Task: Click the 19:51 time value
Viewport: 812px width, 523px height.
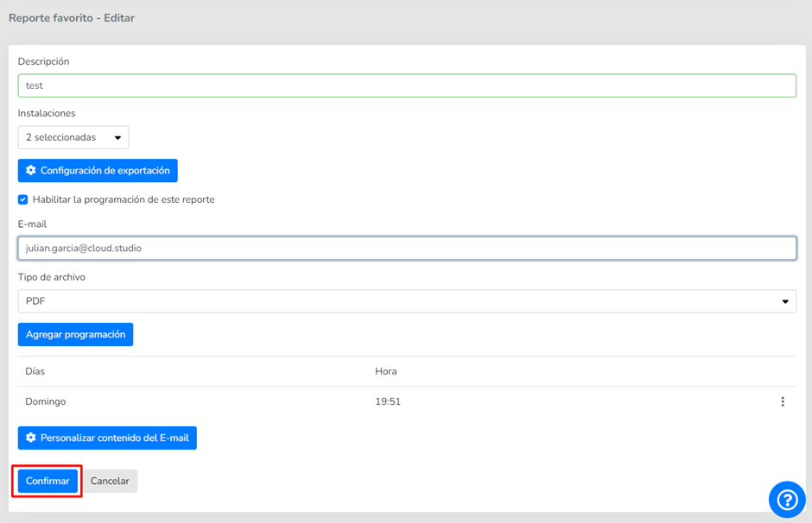Action: 388,401
